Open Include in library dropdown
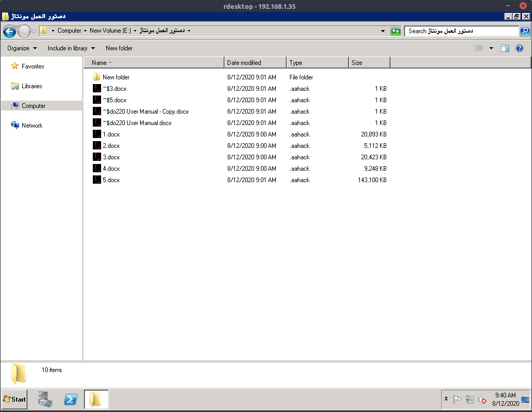The height and width of the screenshot is (412, 532). tap(71, 48)
